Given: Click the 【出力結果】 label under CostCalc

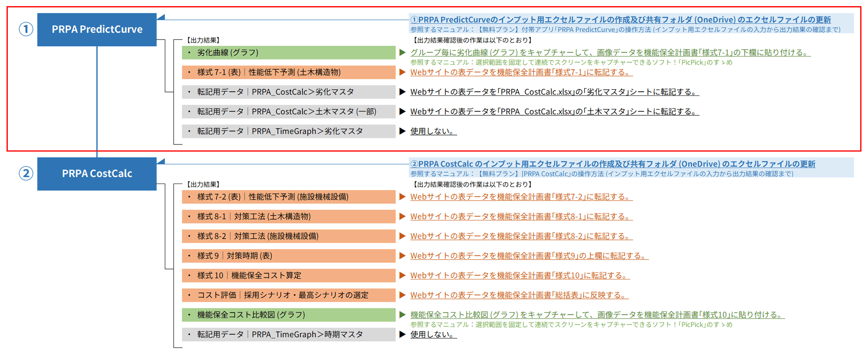Looking at the screenshot, I should click(203, 184).
